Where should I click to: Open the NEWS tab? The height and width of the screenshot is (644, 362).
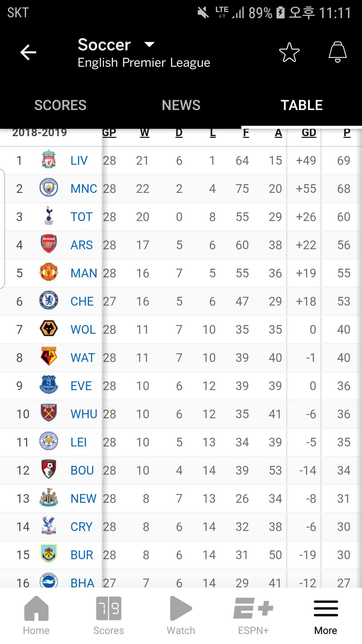point(181,105)
